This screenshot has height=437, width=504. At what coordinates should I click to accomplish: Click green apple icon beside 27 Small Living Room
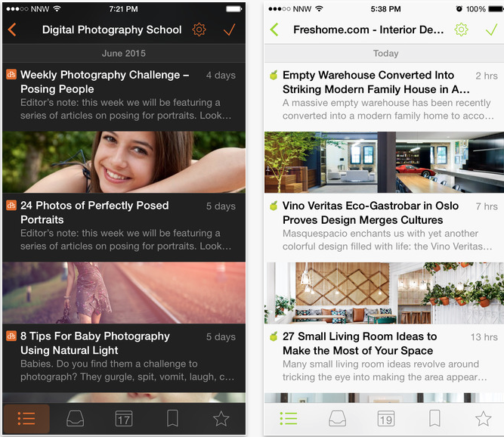tap(274, 336)
